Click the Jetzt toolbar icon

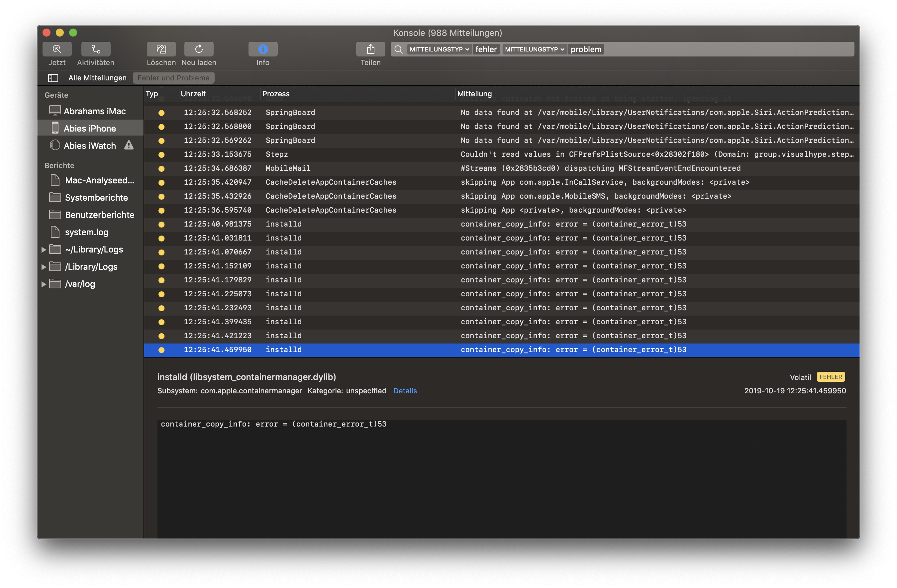57,49
